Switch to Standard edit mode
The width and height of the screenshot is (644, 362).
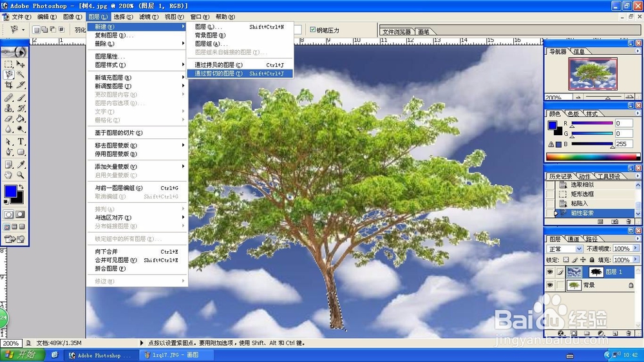[8, 214]
